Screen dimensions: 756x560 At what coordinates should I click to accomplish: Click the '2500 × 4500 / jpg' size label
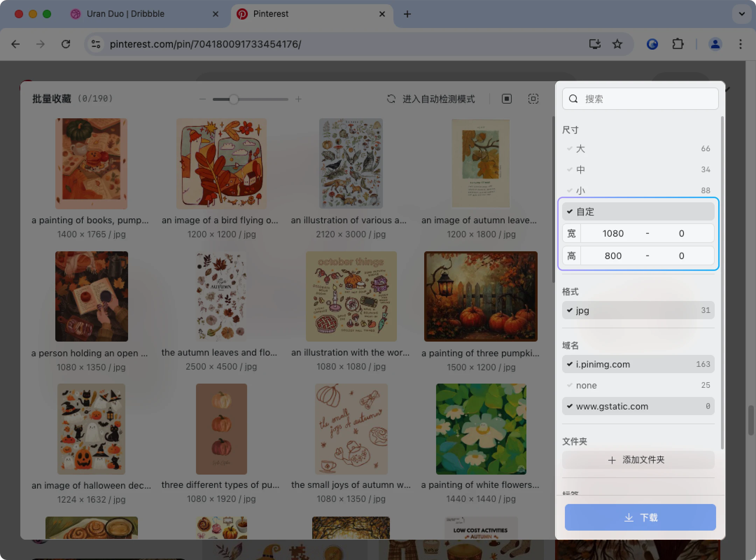click(221, 366)
